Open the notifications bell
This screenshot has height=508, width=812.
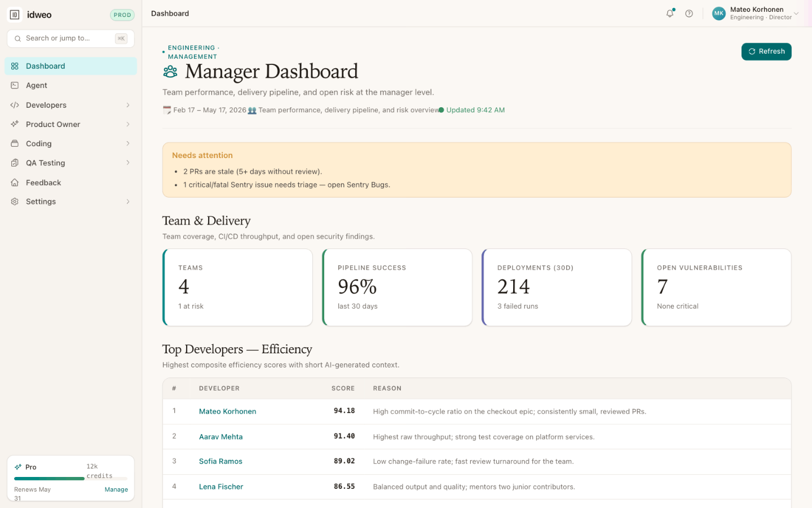(x=670, y=14)
